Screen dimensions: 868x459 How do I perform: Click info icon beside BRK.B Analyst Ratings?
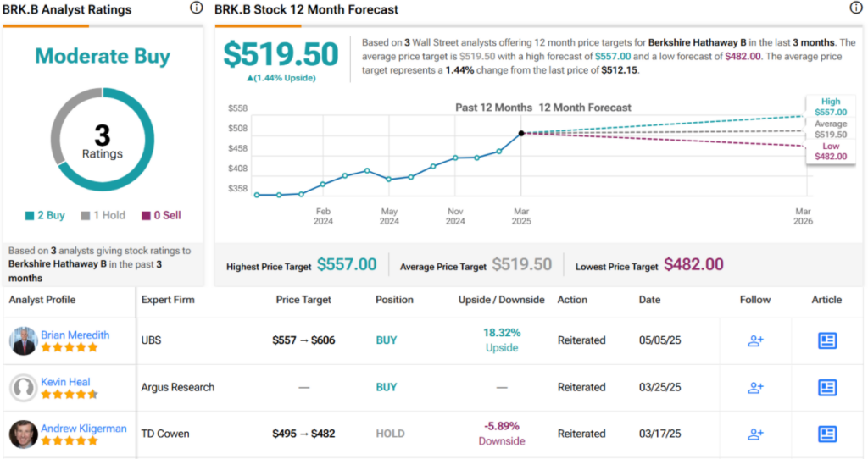197,8
